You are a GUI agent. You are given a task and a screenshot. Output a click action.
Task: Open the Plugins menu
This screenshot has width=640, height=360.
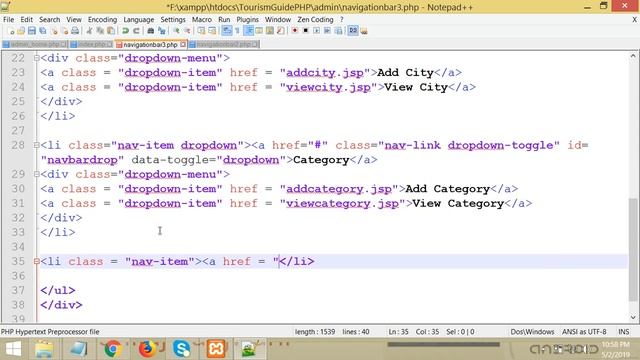tap(247, 20)
